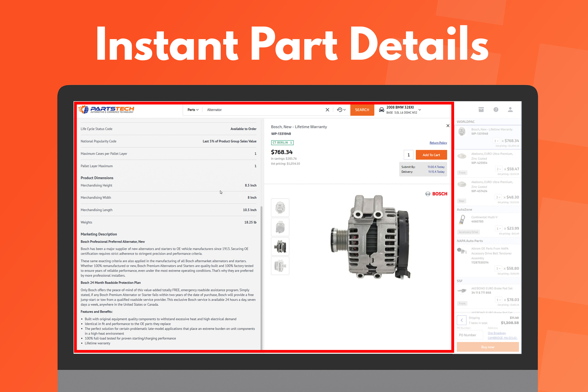
Task: Click the Bosch brand logo above the alternator
Action: pyautogui.click(x=436, y=194)
